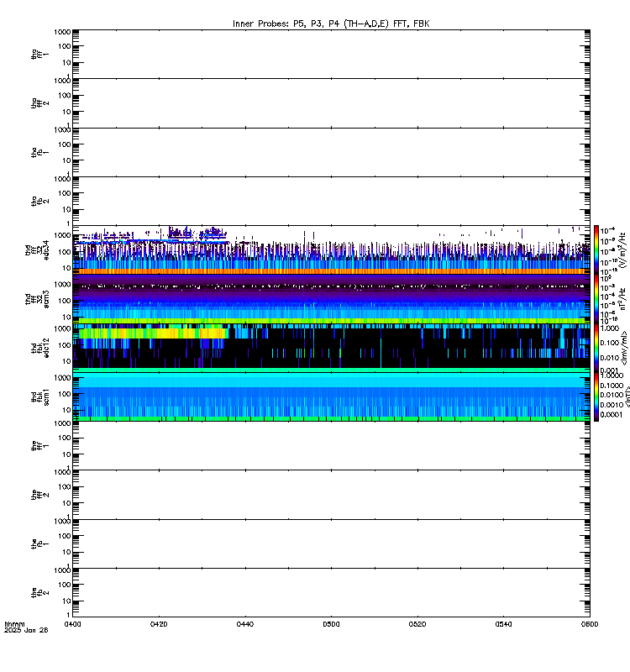The width and height of the screenshot is (630, 672).
Task: Click the 10 y-tick of the 'the ff 1' panel
Action: pyautogui.click(x=66, y=454)
